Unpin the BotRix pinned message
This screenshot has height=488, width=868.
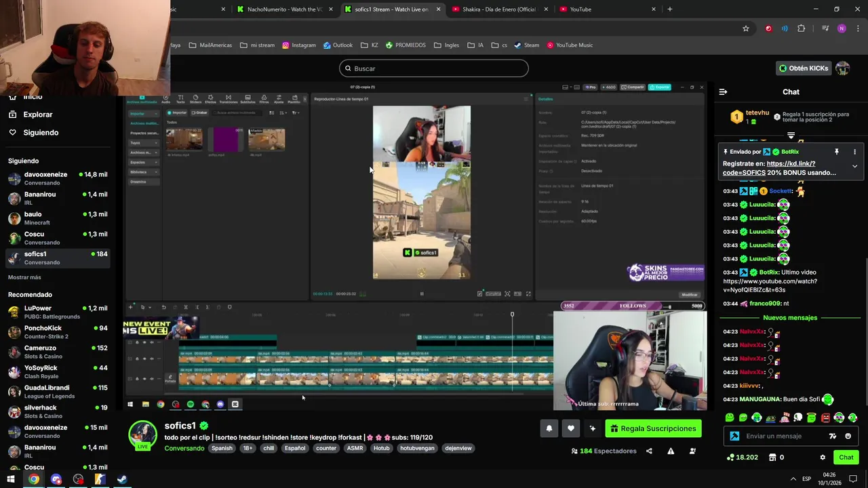(x=837, y=152)
